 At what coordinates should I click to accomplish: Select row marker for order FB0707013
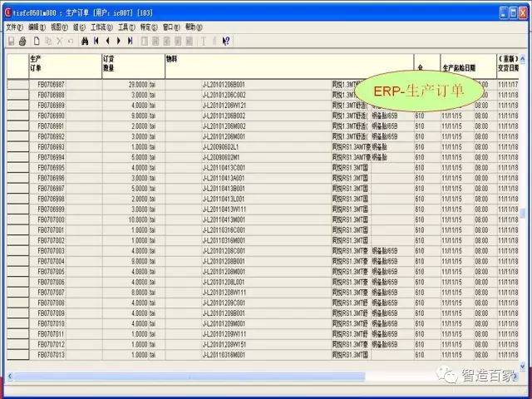(x=17, y=355)
